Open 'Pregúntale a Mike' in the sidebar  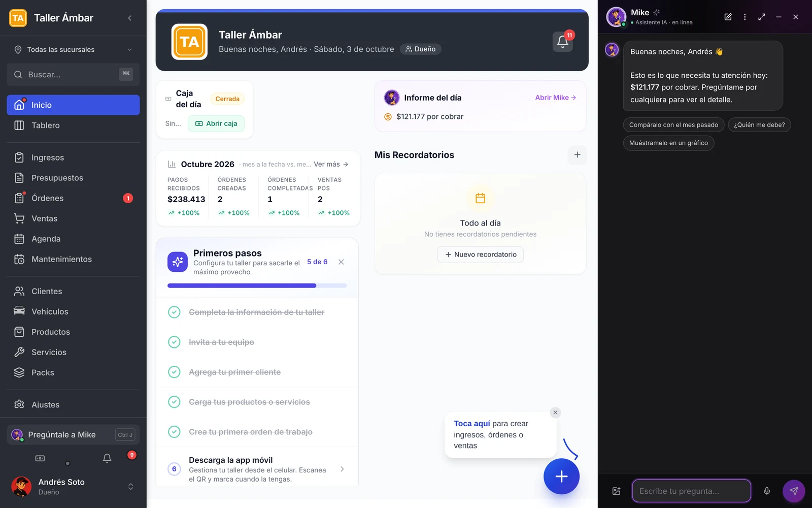pyautogui.click(x=73, y=435)
